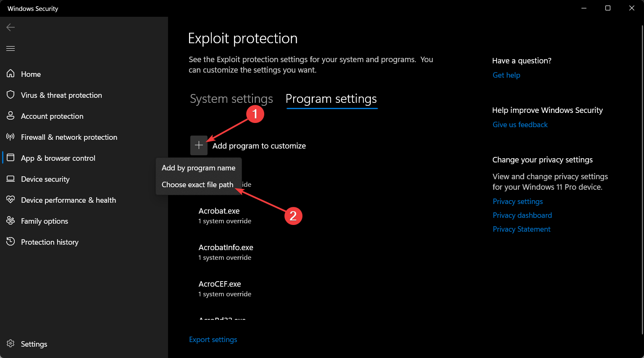
Task: Click the Device security laptop icon
Action: [11, 179]
